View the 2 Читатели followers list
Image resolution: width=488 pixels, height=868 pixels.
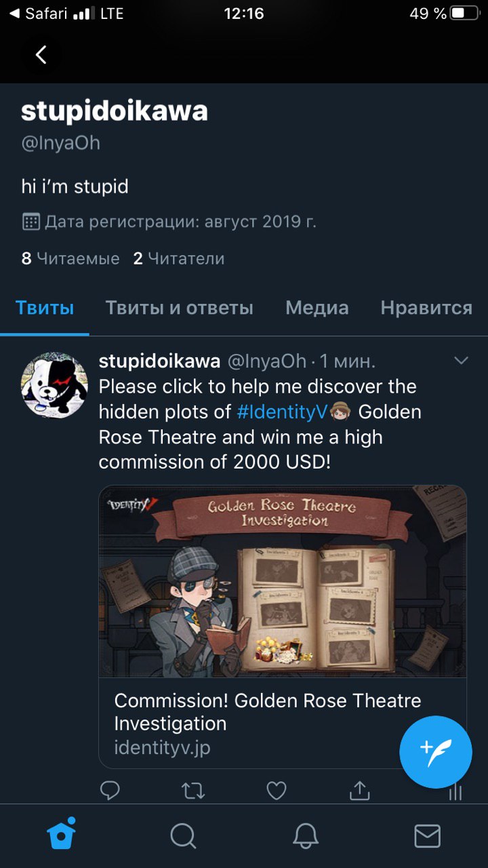tap(179, 258)
